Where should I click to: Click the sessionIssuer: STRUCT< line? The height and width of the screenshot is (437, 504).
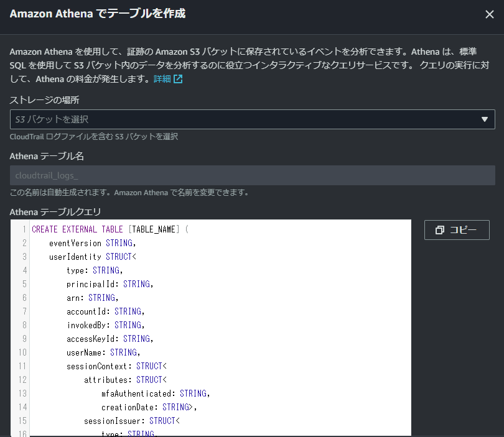coord(132,421)
